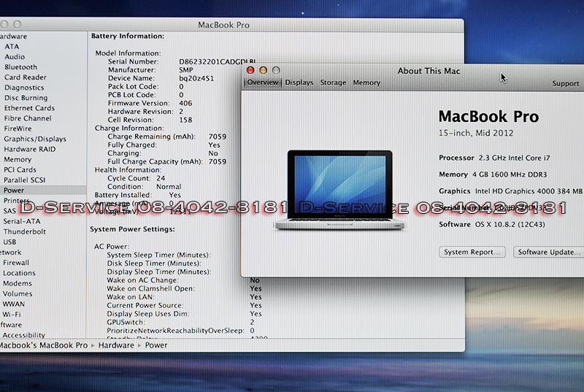Open Graphics/Displays section
This screenshot has height=392, width=584.
pyautogui.click(x=35, y=139)
